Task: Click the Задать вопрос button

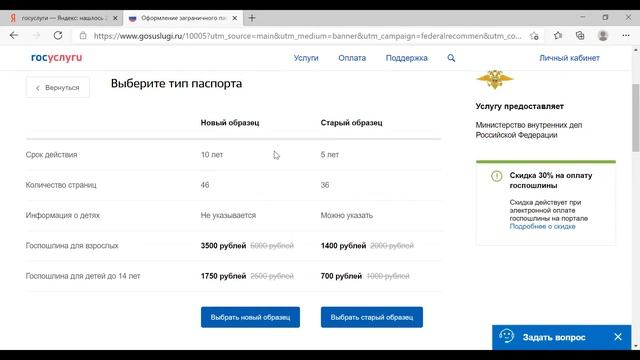Action: pos(554,337)
